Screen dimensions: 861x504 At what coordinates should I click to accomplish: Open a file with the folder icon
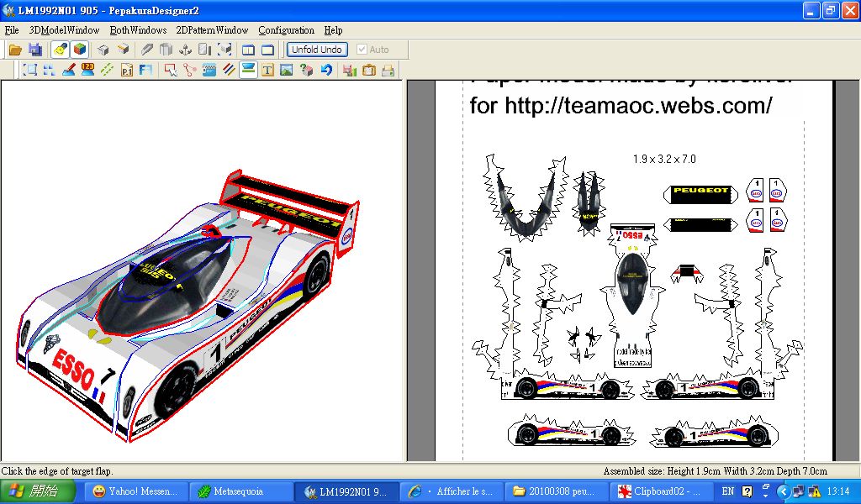[15, 50]
